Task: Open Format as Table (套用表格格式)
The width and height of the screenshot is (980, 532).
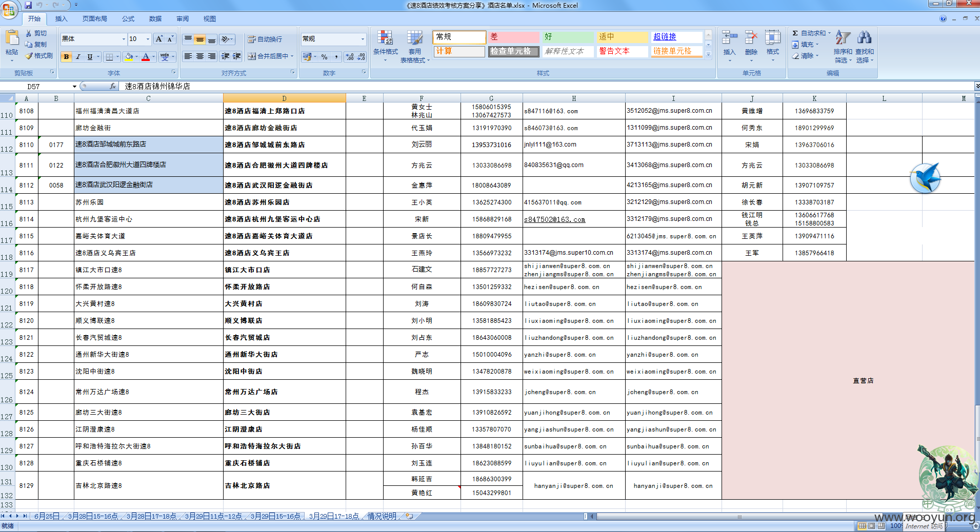Action: [415, 46]
